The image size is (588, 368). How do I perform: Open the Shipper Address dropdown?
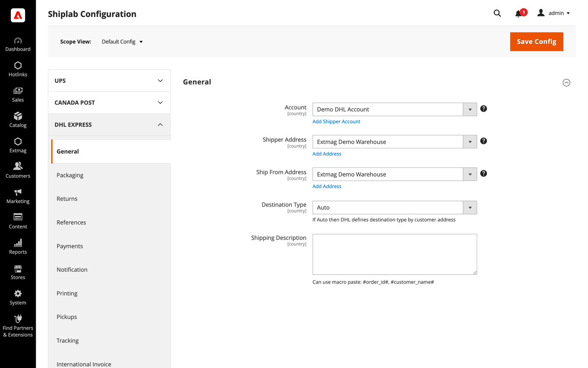(x=394, y=142)
